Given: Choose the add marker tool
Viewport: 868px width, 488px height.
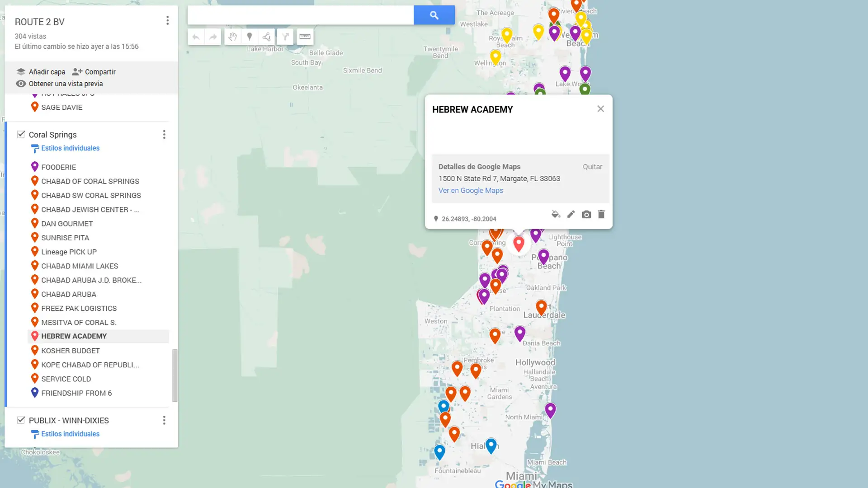Looking at the screenshot, I should click(250, 37).
